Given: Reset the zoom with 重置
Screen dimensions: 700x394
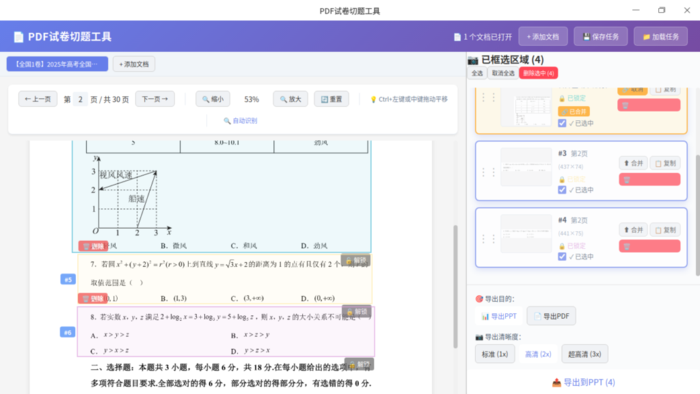Looking at the screenshot, I should [x=332, y=99].
